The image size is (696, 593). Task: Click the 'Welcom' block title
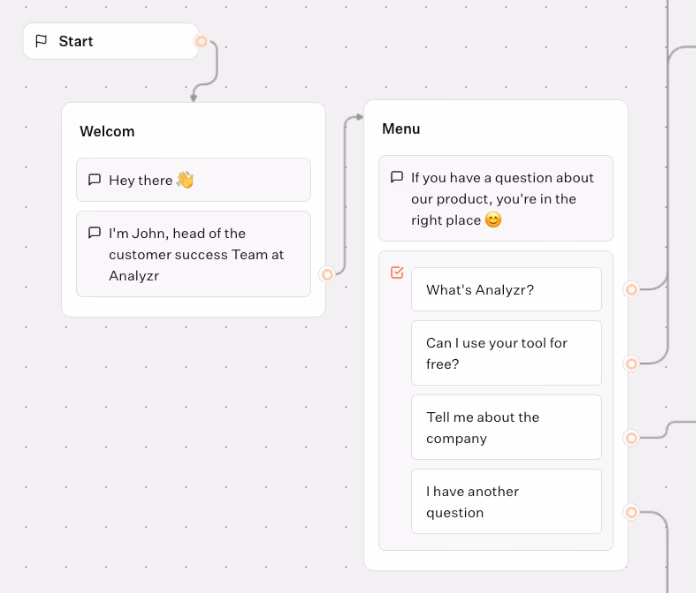point(107,131)
